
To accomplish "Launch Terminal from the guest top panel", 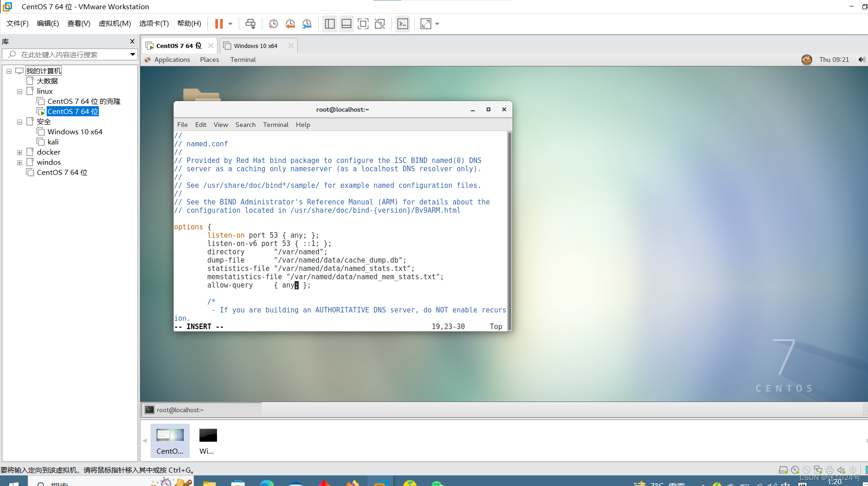I will (242, 60).
